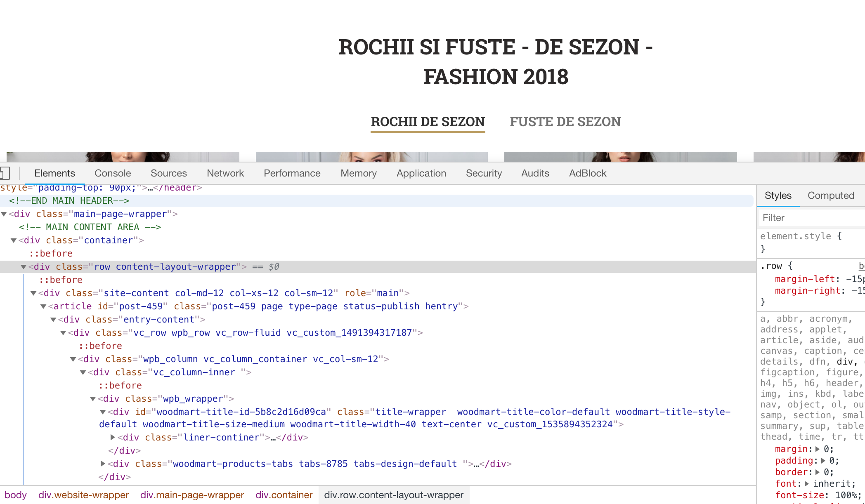Select FUSTE DE SEZON product tab
This screenshot has width=865, height=504.
point(565,122)
